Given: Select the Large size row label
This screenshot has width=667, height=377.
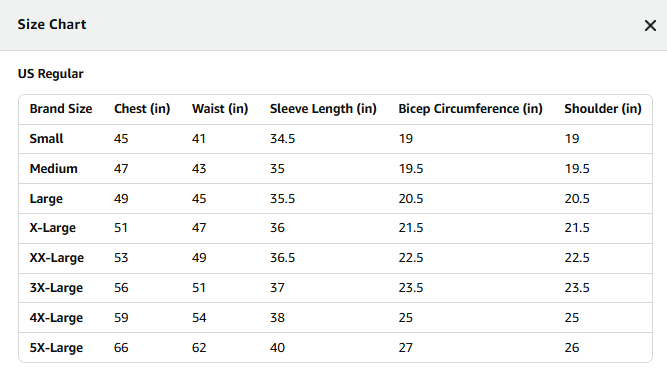Looking at the screenshot, I should 46,199.
